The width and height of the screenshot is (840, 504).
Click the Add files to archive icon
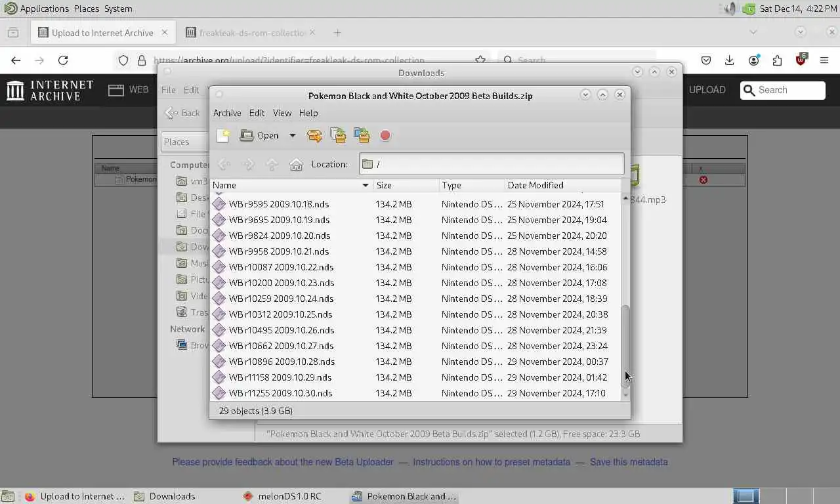338,135
